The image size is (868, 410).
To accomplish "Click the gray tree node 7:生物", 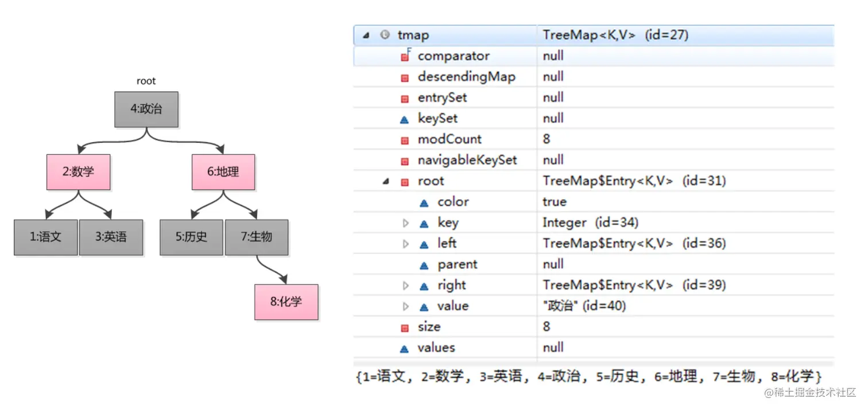I will (257, 237).
